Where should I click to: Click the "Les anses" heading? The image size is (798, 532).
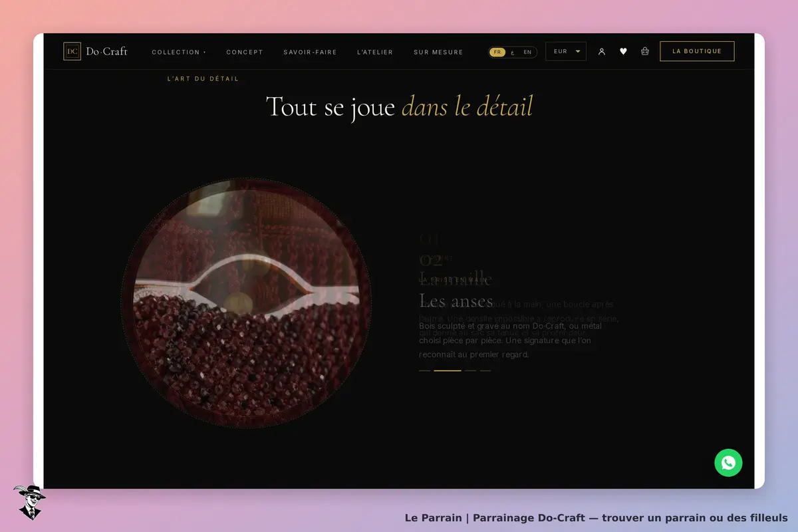456,301
